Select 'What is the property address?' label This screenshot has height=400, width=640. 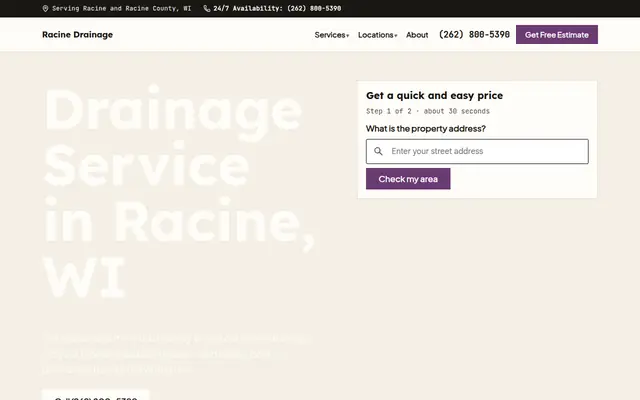coord(426,129)
